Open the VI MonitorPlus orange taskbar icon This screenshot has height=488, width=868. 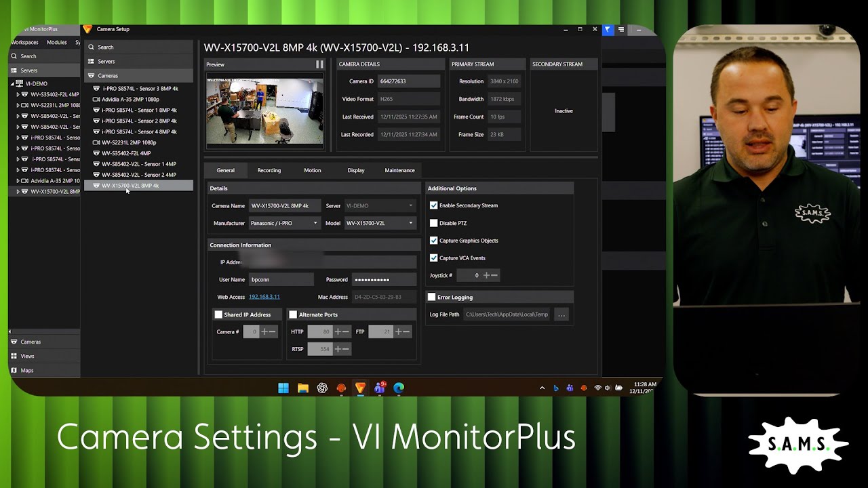360,388
